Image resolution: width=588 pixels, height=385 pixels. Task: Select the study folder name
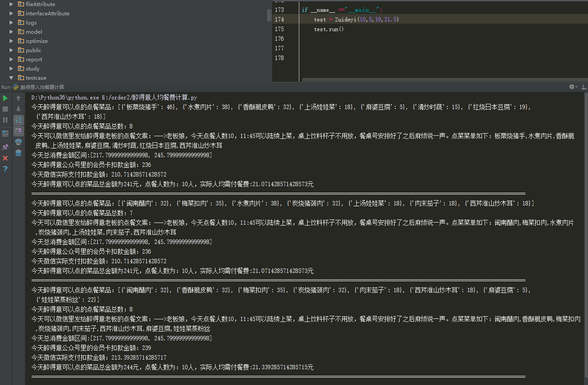coord(32,68)
